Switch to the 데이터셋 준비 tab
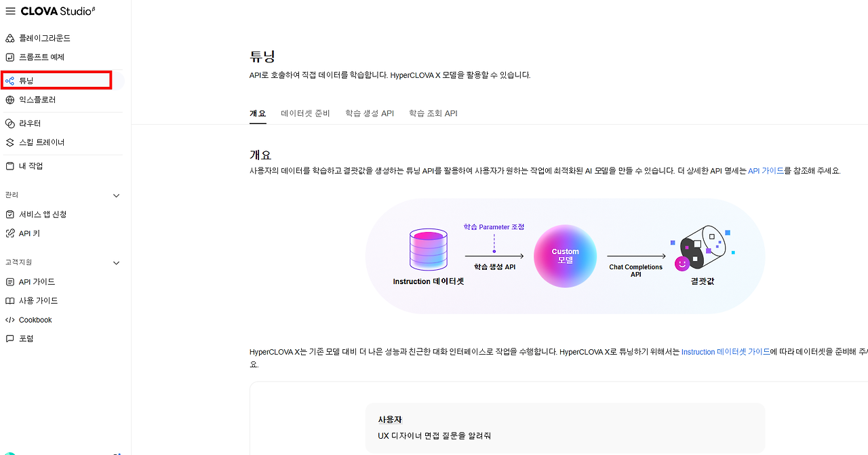The image size is (868, 455). pos(305,113)
